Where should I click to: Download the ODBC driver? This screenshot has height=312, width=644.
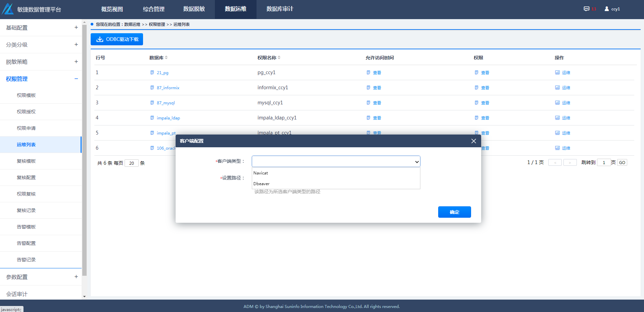coord(117,39)
